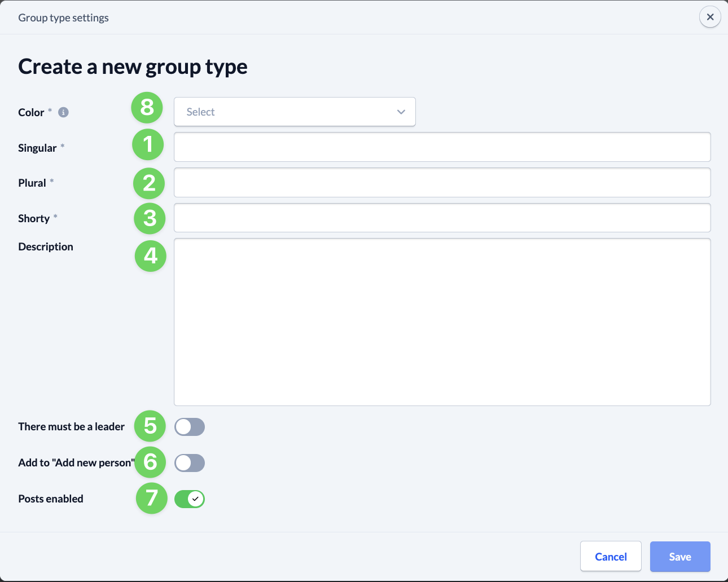Save the new group type
Screen dimensions: 728x582
[679, 557]
